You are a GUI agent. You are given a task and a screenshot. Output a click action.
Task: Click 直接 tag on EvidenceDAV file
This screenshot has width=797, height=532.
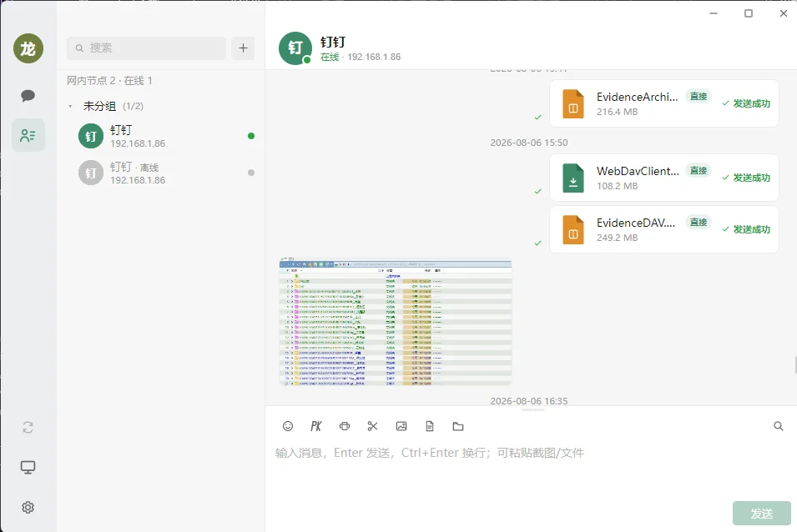(x=699, y=222)
